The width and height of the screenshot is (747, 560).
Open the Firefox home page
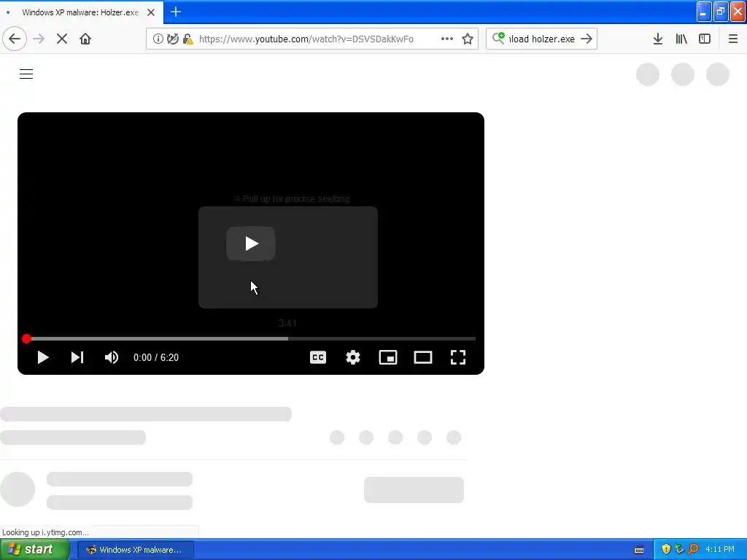[x=85, y=39]
